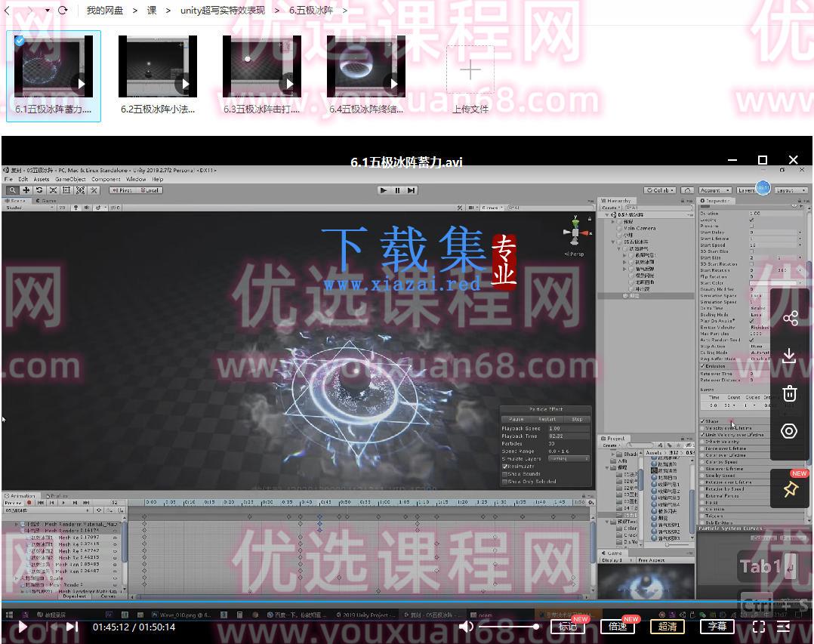814x644 pixels.
Task: Toggle Unity Pivot/Center handle mode
Action: [122, 190]
